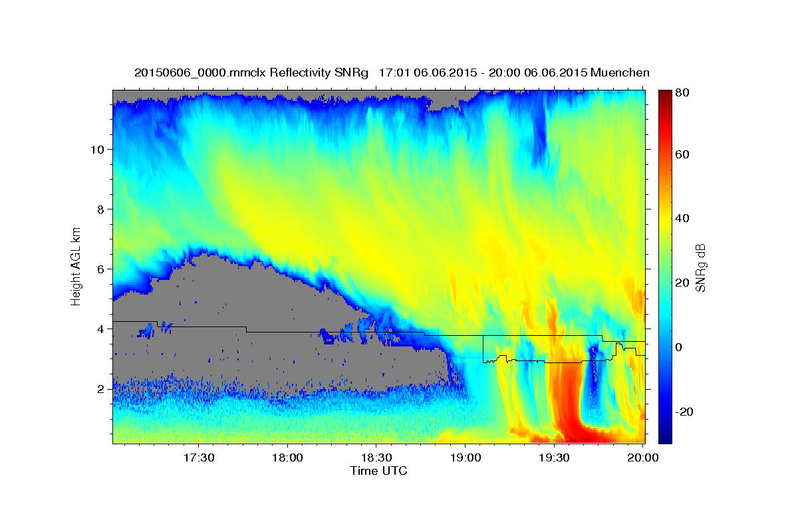Click the 17:30 time tick label
This screenshot has width=798, height=532.
pyautogui.click(x=198, y=458)
